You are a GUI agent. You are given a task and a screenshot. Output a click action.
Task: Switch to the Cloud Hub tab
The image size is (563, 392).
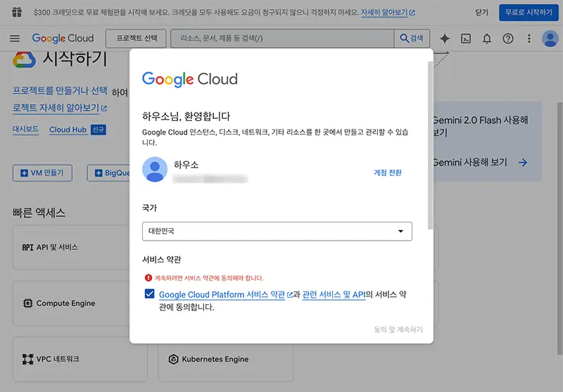[x=68, y=129]
